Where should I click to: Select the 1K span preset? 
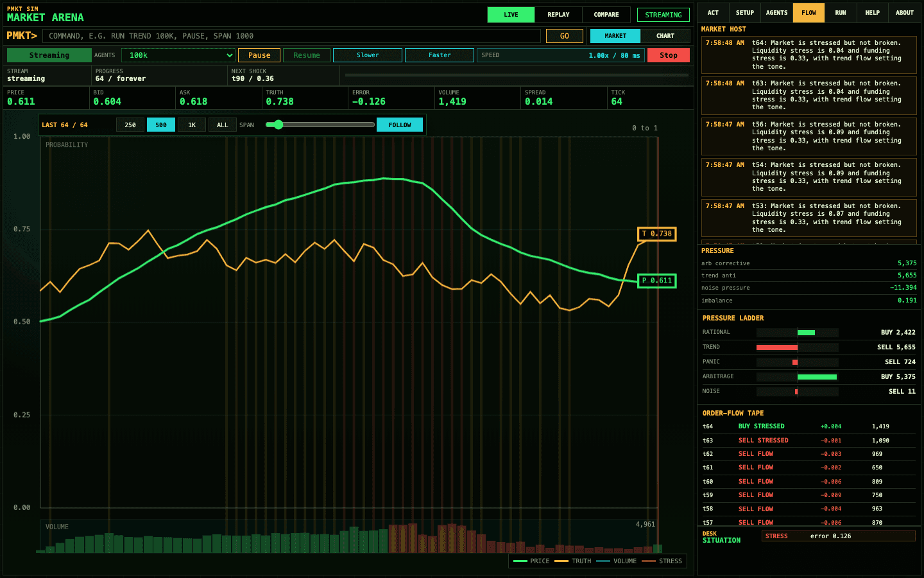(x=192, y=125)
